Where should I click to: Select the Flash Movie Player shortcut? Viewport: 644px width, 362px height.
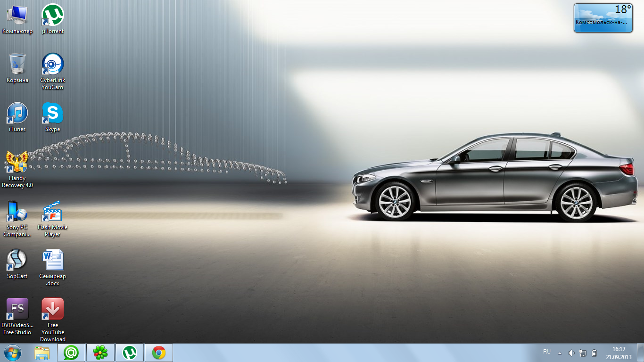[53, 219]
